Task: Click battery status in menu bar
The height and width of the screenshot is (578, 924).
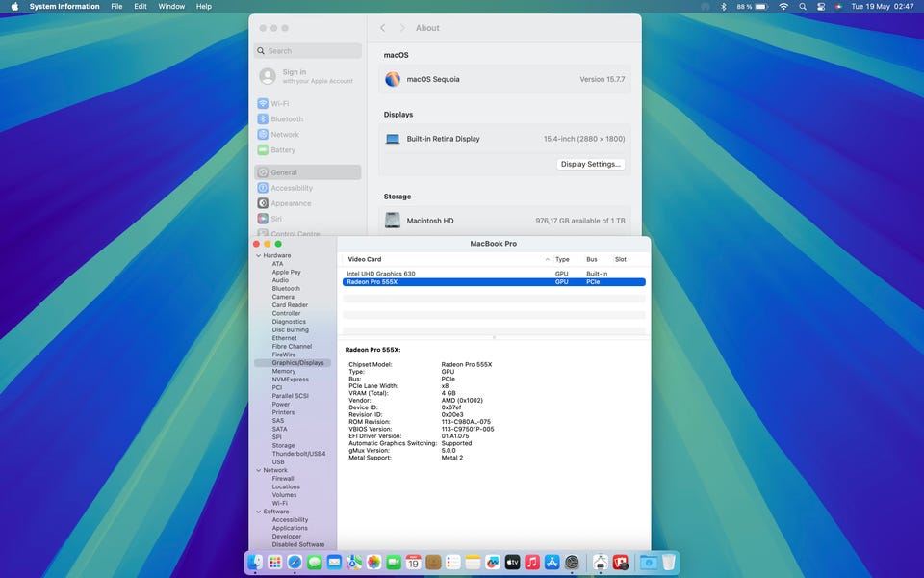Action: [752, 7]
